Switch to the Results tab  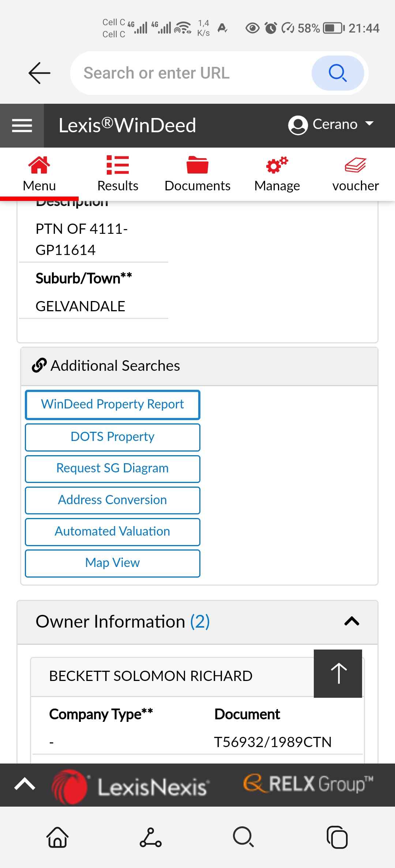point(118,174)
